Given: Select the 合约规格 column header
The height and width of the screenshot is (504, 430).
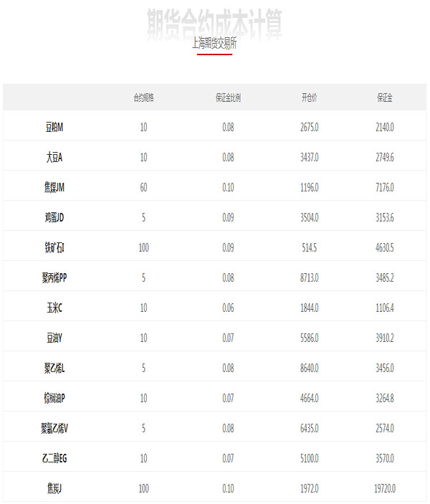Looking at the screenshot, I should coord(143,98).
